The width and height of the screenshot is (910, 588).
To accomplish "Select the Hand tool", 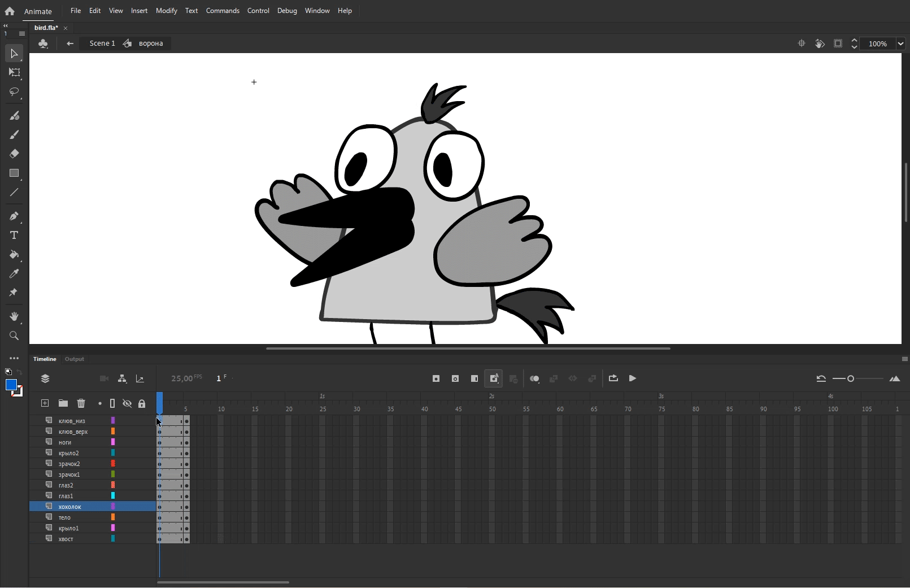I will coord(14,316).
